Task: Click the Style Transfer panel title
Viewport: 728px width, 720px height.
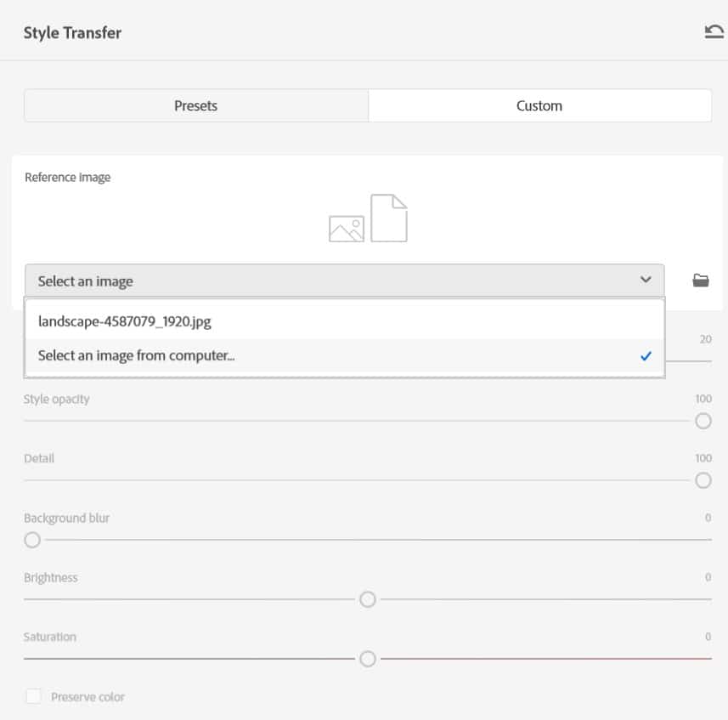Action: pyautogui.click(x=71, y=31)
